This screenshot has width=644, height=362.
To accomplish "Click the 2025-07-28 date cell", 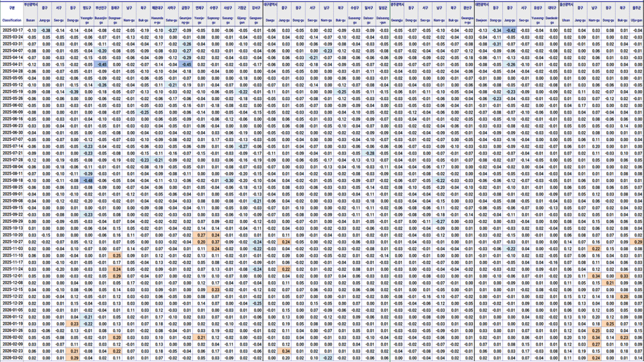I will (12, 159).
